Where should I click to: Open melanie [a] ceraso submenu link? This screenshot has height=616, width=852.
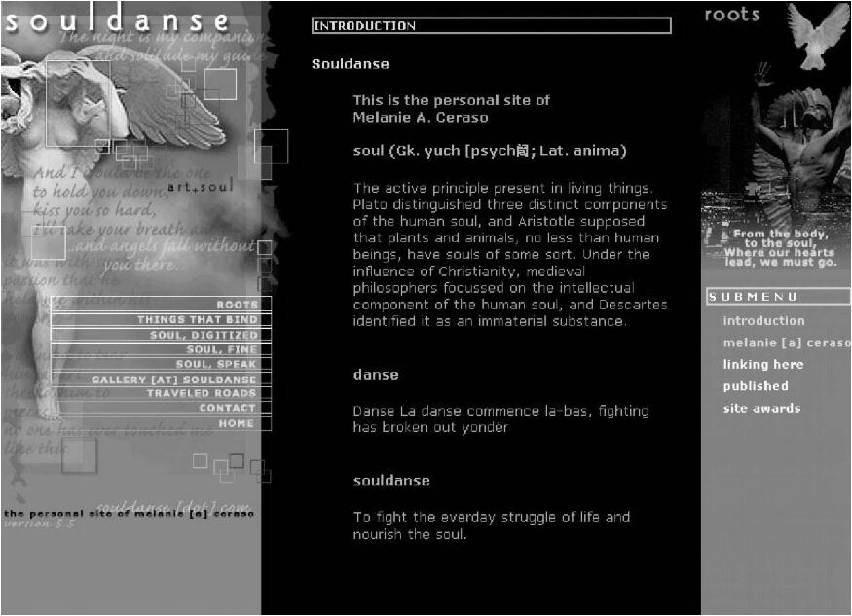[785, 343]
